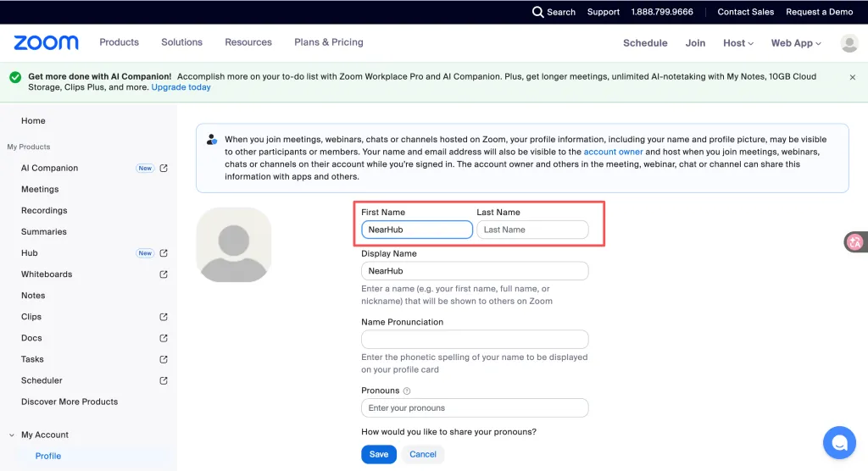Open Whiteboards external link icon
The image size is (868, 471).
(164, 274)
